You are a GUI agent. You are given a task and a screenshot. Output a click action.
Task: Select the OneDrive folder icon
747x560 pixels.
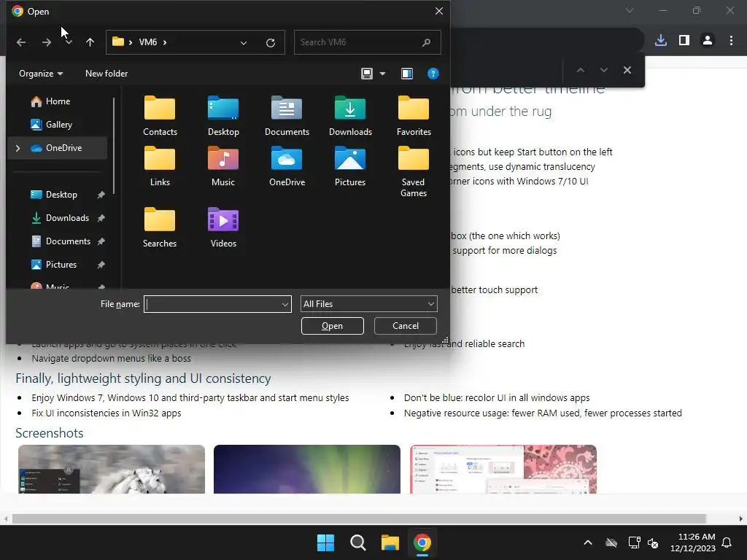[287, 167]
